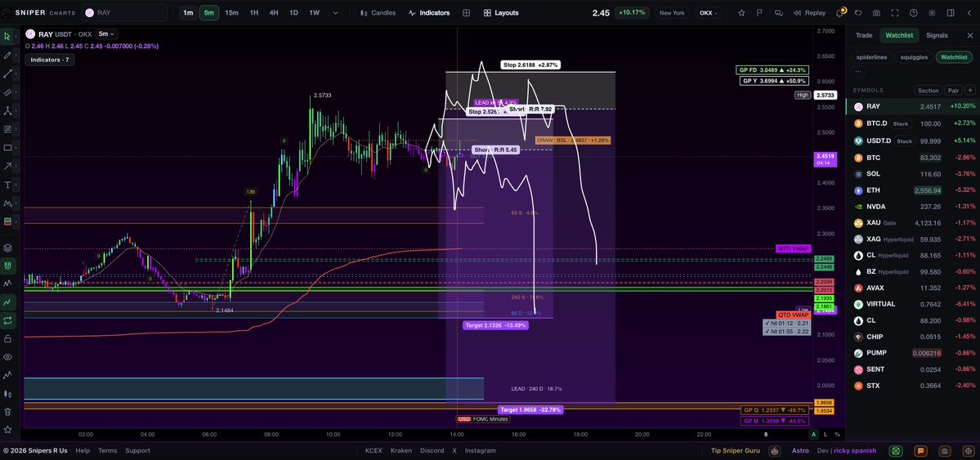Select the rectangle shape tool

click(x=7, y=148)
